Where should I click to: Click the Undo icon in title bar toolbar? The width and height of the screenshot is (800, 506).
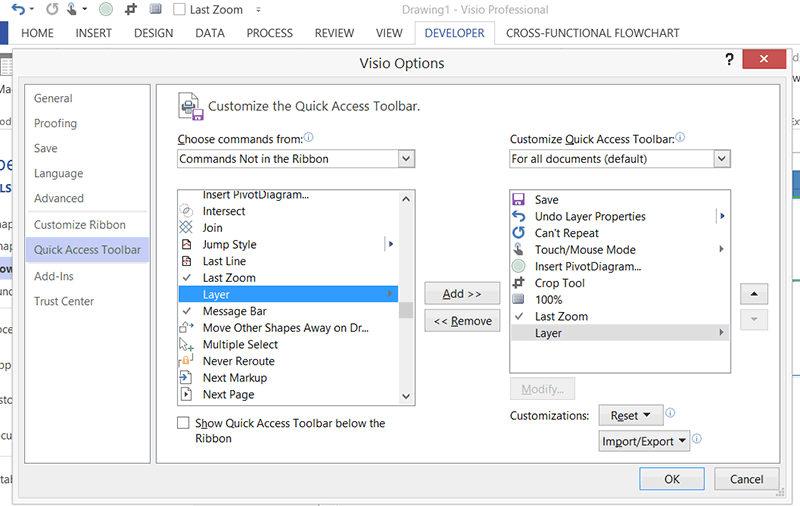[18, 9]
